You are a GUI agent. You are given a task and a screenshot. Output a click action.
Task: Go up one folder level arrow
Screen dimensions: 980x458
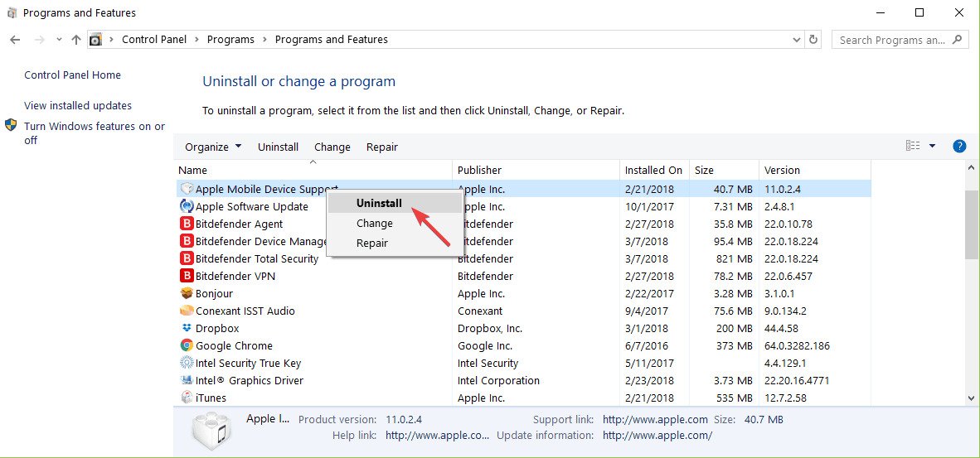pyautogui.click(x=76, y=39)
